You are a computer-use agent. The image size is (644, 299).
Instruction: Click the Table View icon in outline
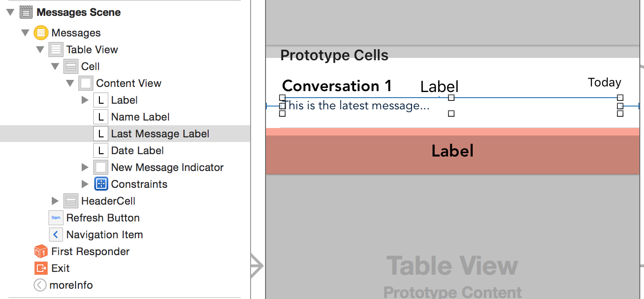point(56,50)
